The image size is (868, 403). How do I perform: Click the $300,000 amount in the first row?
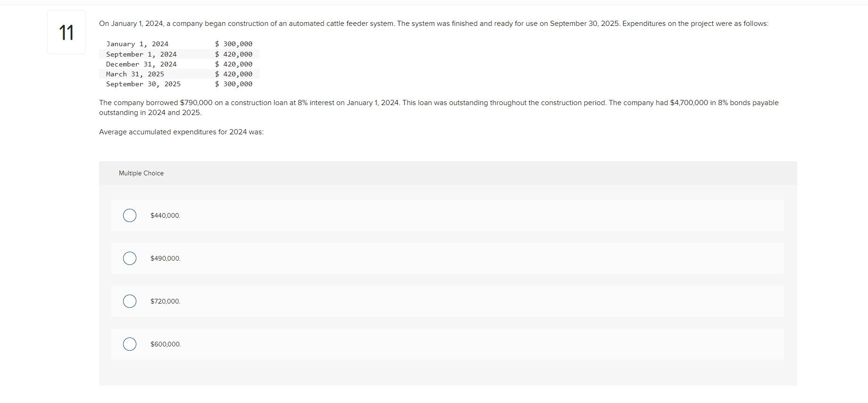pos(234,44)
